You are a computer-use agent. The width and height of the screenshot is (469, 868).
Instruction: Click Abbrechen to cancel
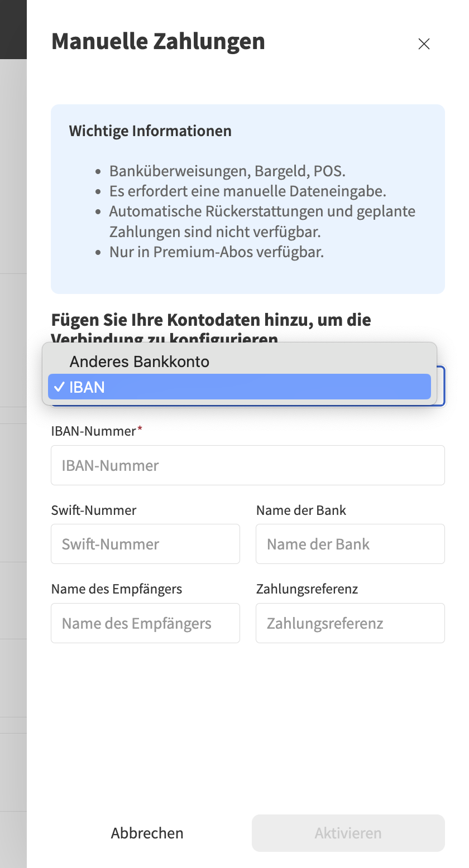(147, 833)
